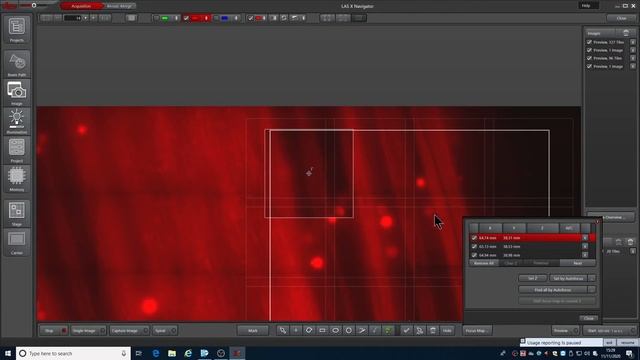Select the line drawing tool
Screen dimensions: 640x360
point(362,330)
